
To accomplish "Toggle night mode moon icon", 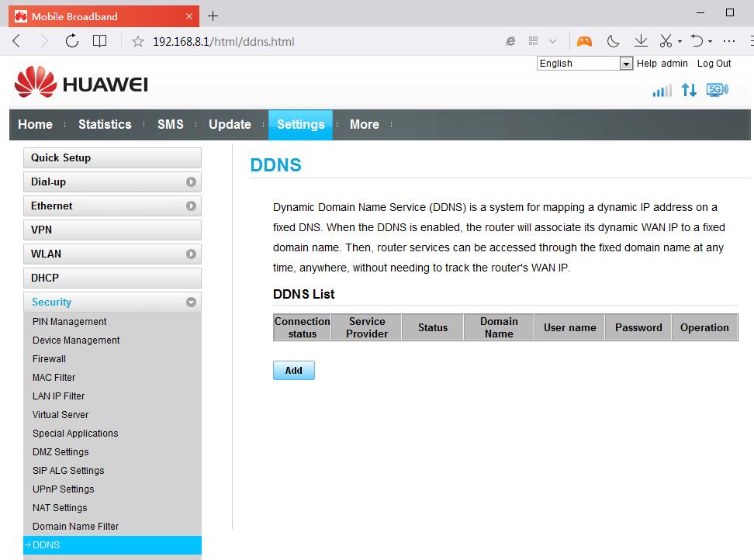I will coord(613,41).
